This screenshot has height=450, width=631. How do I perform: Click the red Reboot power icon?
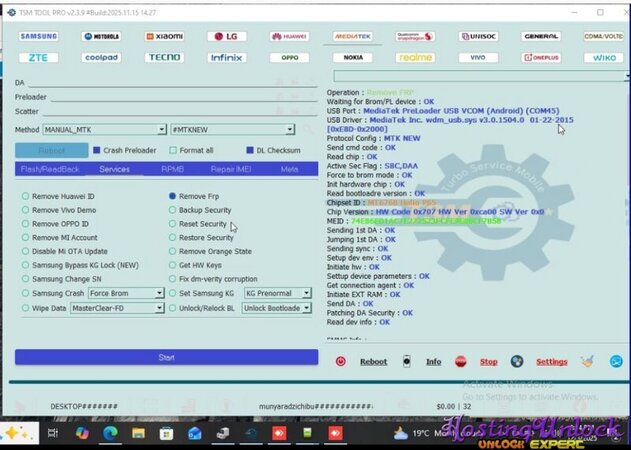coord(341,362)
